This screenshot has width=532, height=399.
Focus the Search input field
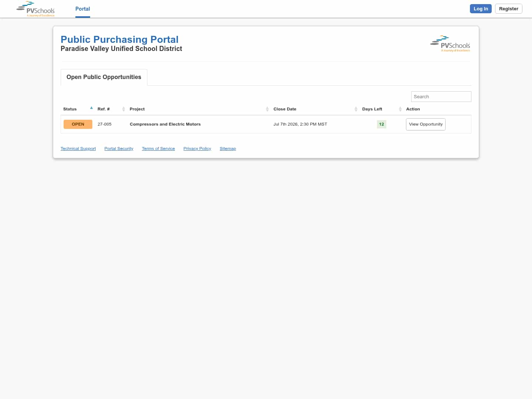coord(441,96)
